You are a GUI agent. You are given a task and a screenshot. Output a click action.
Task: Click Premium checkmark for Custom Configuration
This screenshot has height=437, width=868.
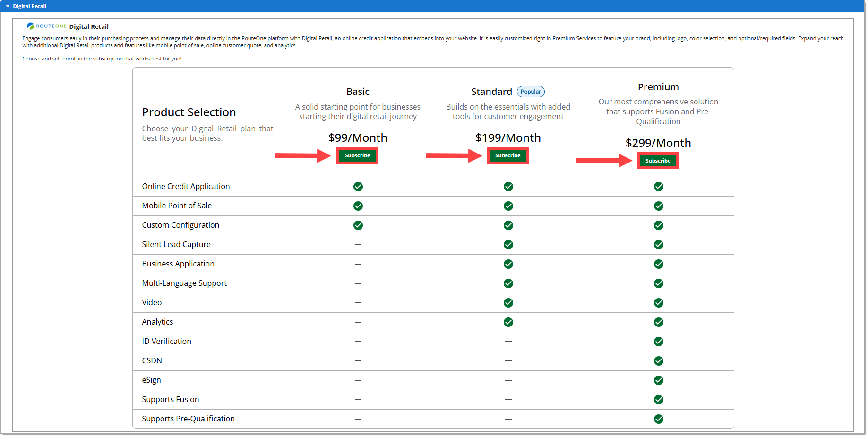click(x=658, y=225)
